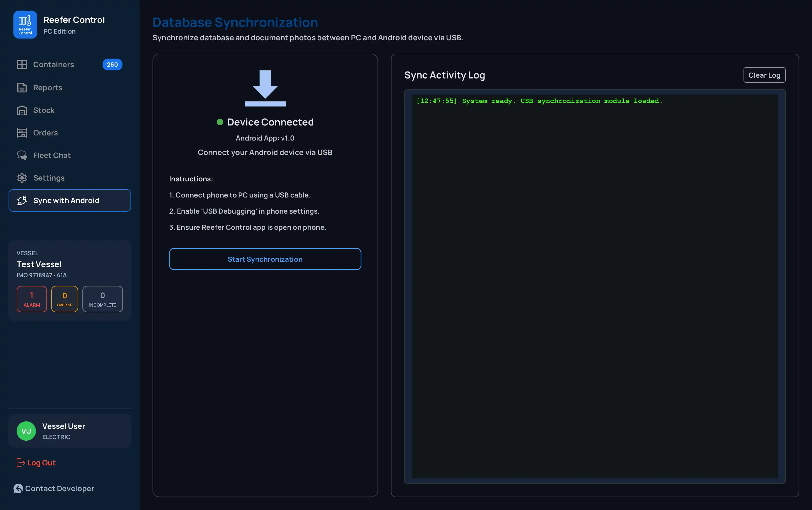812x510 pixels.
Task: Click the Test Vessel name
Action: (x=39, y=264)
